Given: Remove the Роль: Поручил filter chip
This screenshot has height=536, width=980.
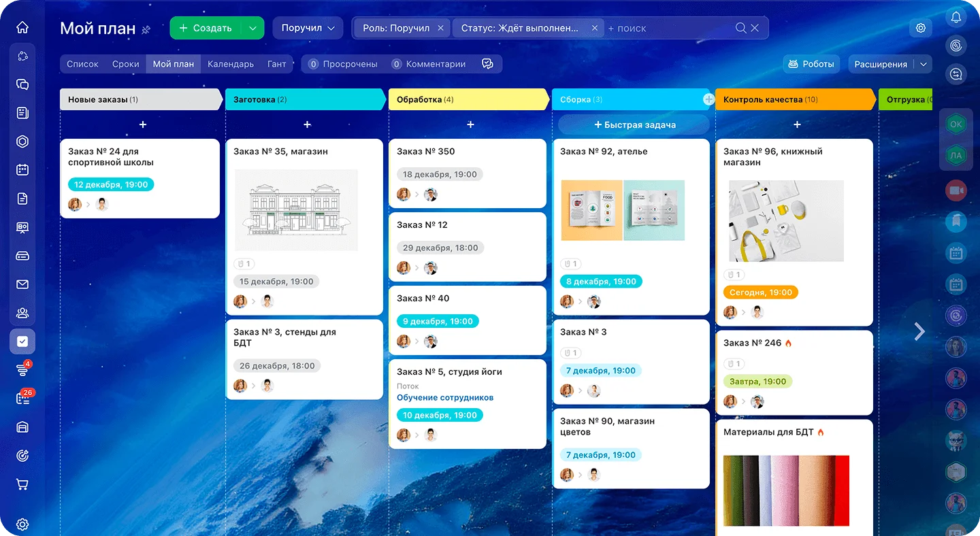Looking at the screenshot, I should [x=440, y=28].
